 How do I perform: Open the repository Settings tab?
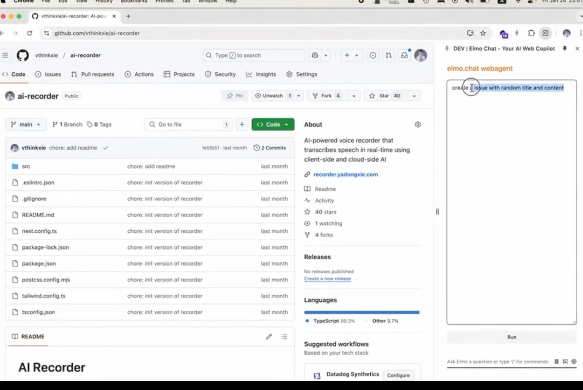coord(302,74)
